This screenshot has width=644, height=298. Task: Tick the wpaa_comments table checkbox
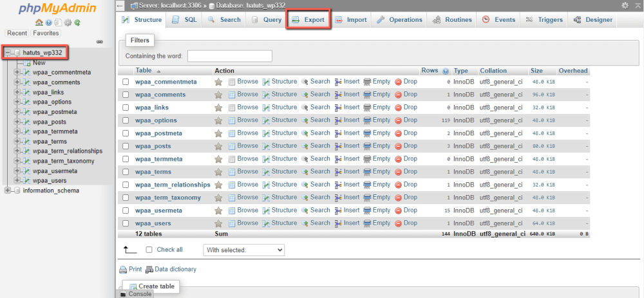coord(126,95)
